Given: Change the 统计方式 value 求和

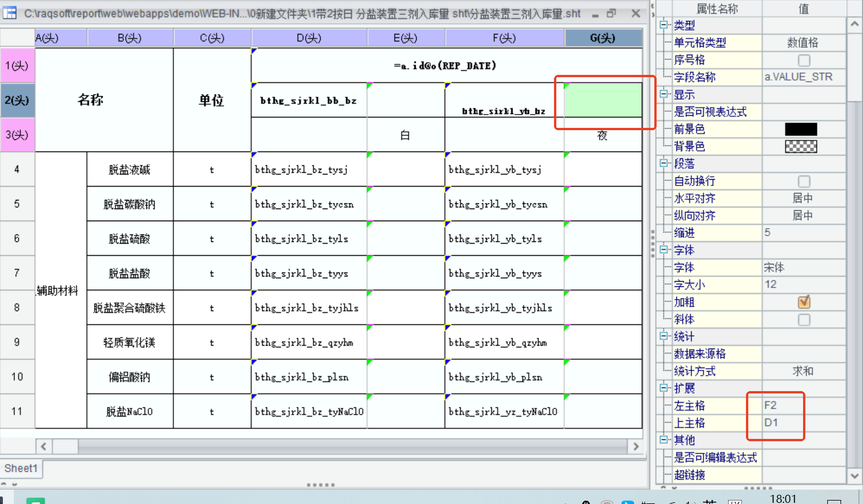Looking at the screenshot, I should [804, 371].
